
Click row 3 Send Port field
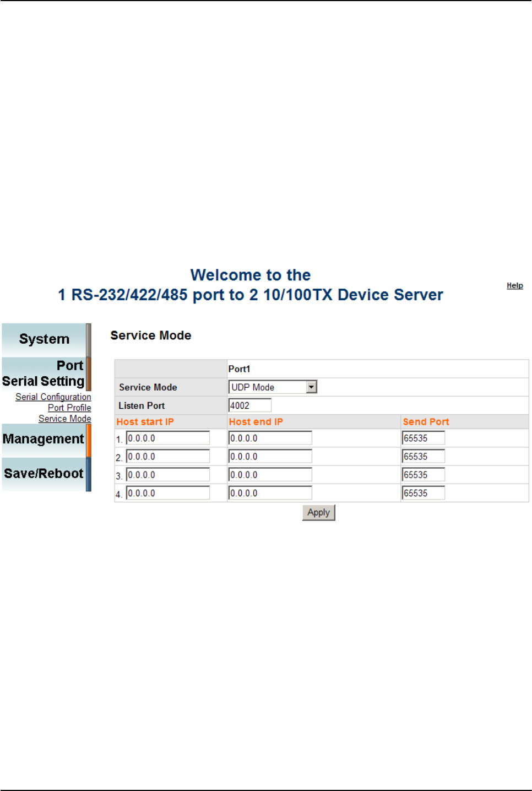click(424, 474)
